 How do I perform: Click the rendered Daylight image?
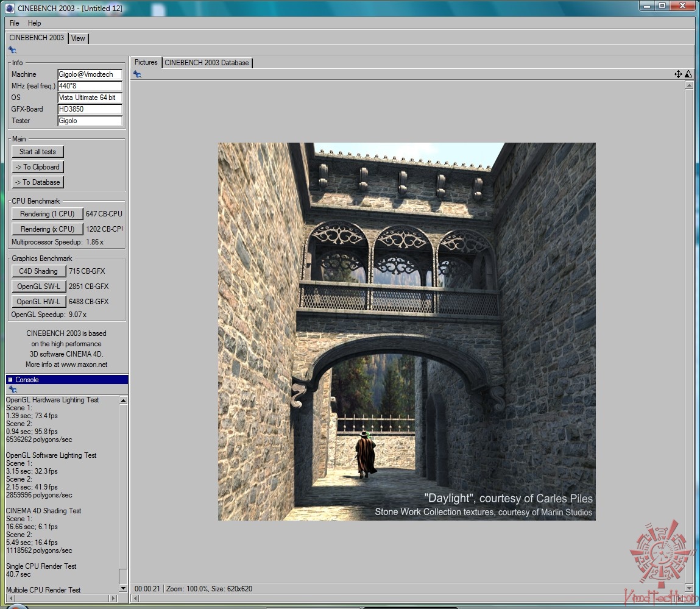tap(407, 332)
